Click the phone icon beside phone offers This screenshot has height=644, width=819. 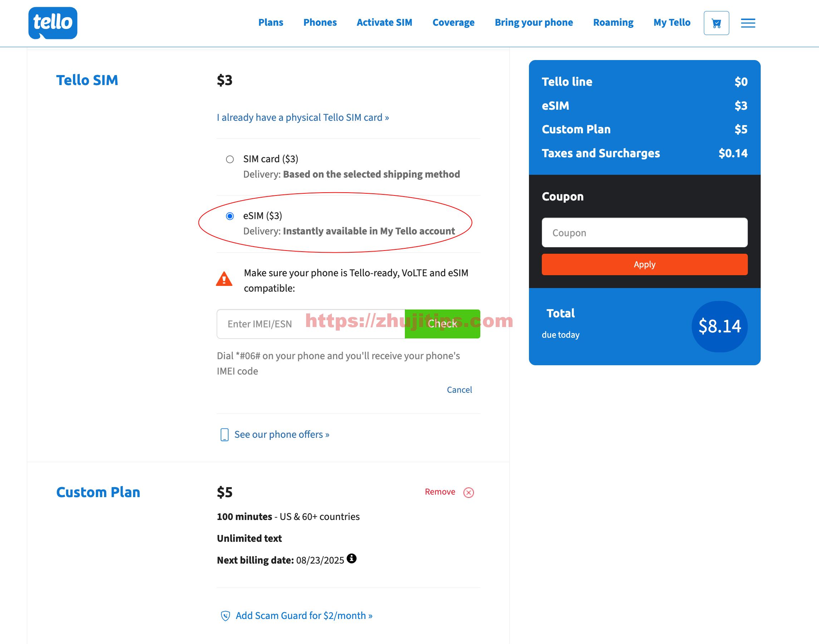(225, 434)
